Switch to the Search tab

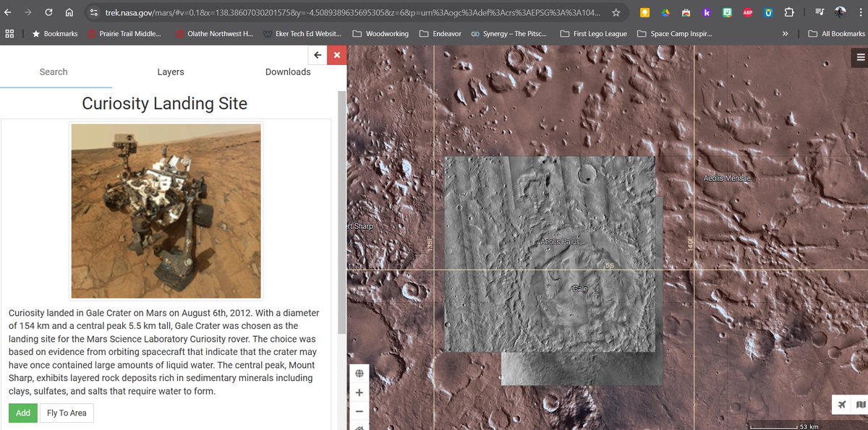54,72
